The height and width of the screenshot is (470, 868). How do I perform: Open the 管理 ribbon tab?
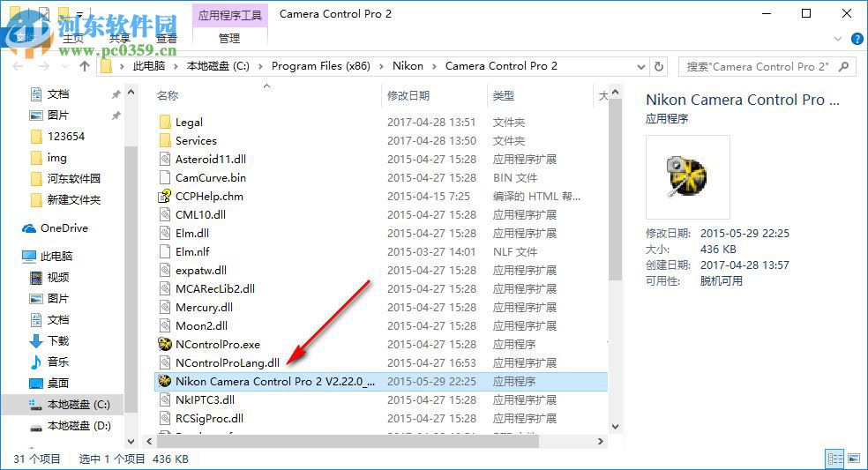tap(229, 38)
